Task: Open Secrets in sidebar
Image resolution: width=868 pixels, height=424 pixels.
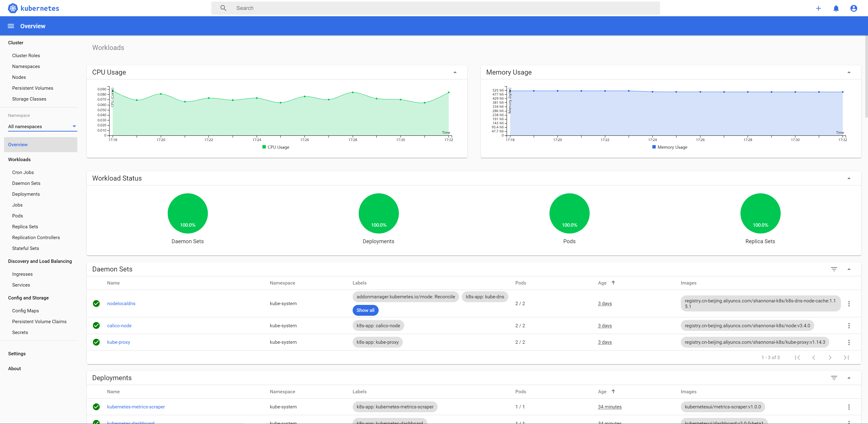Action: coord(20,332)
